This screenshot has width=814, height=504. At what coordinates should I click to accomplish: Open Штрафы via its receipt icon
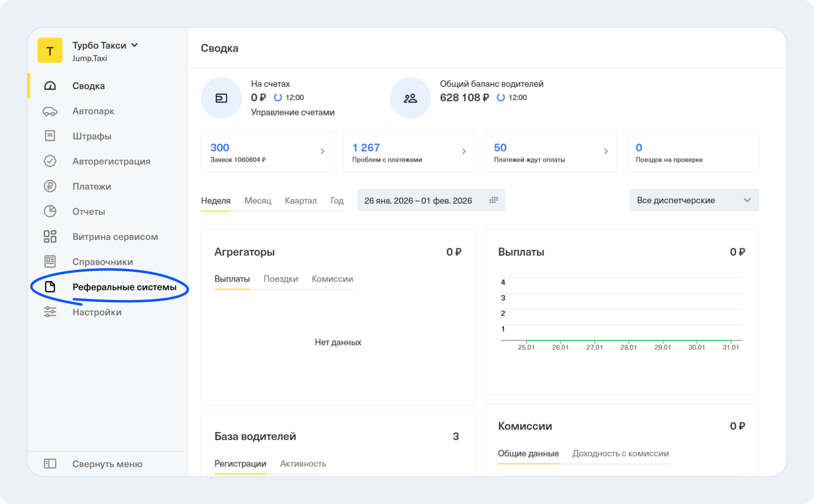tap(50, 136)
